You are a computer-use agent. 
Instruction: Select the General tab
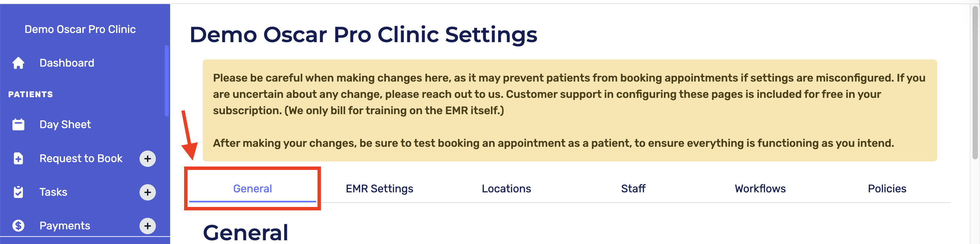coord(252,189)
